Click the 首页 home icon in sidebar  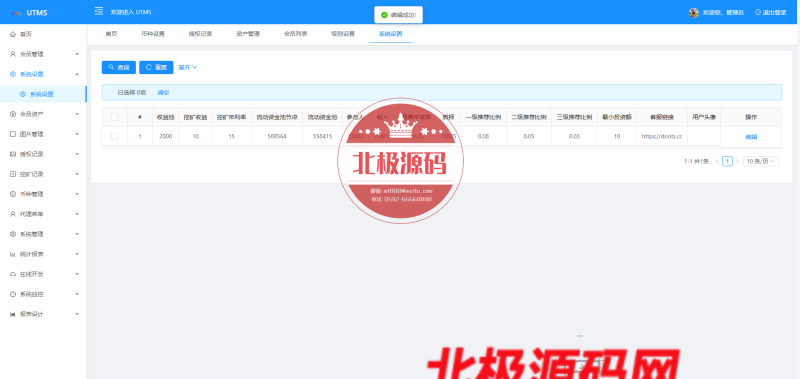(13, 34)
